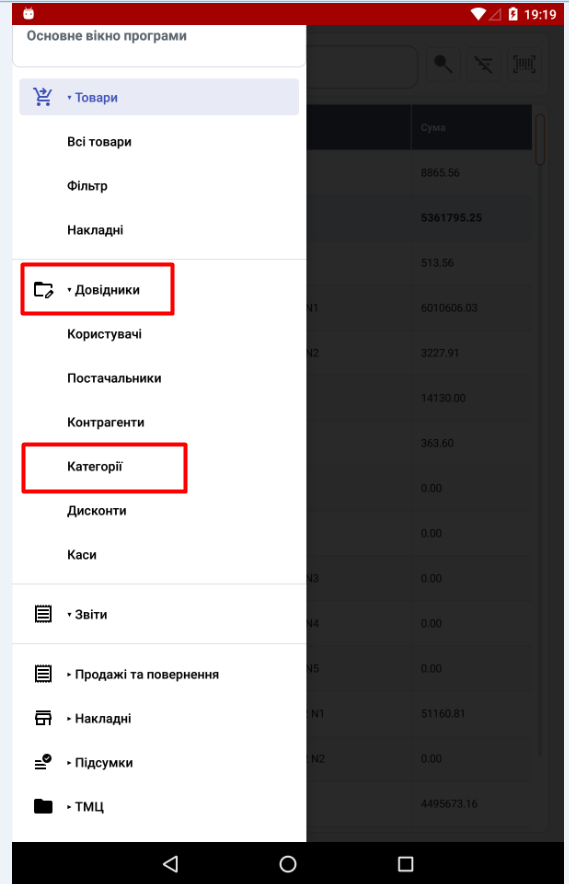This screenshot has height=884, width=569.
Task: Collapse the Товари section
Action: click(x=92, y=98)
